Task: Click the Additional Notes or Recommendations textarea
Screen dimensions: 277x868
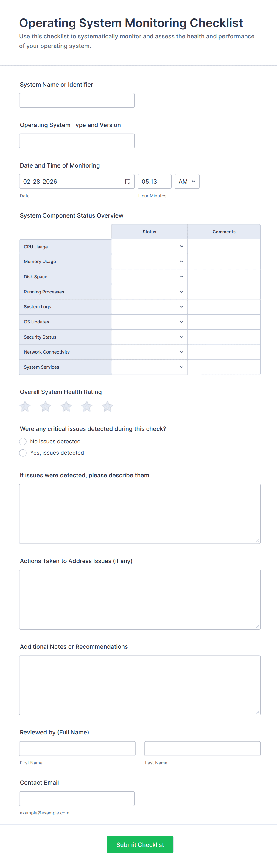Action: pyautogui.click(x=140, y=685)
